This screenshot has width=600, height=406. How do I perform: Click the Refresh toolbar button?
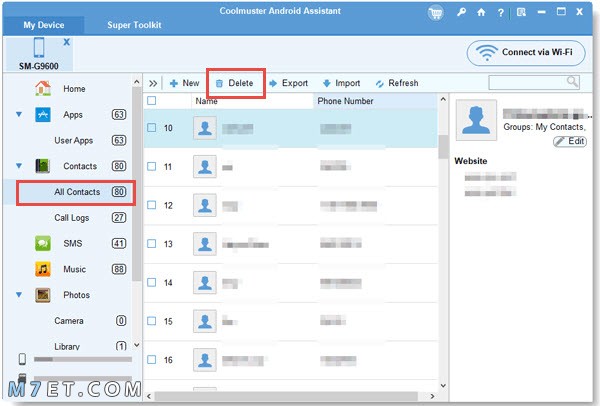click(397, 83)
